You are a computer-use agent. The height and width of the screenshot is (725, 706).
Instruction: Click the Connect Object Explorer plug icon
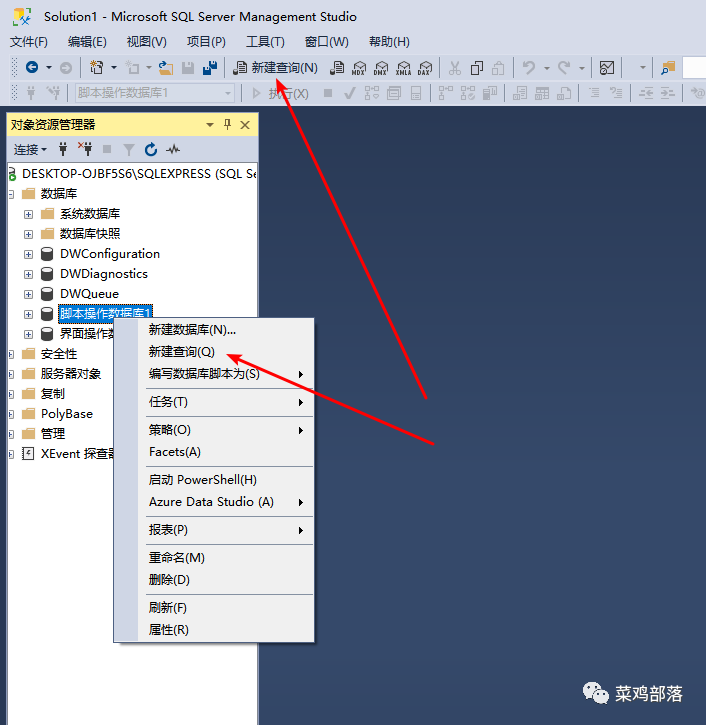pyautogui.click(x=63, y=149)
